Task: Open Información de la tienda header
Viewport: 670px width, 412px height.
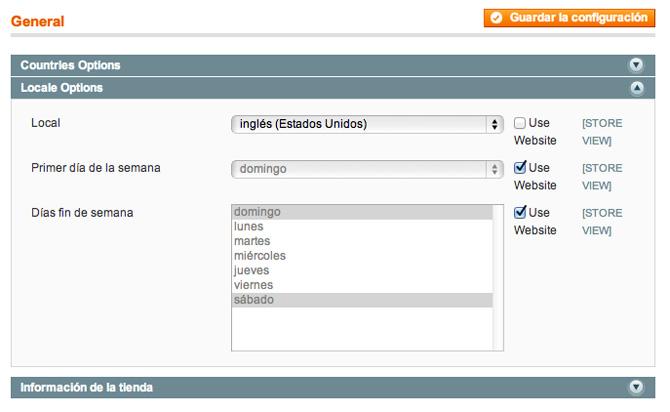Action: 333,388
